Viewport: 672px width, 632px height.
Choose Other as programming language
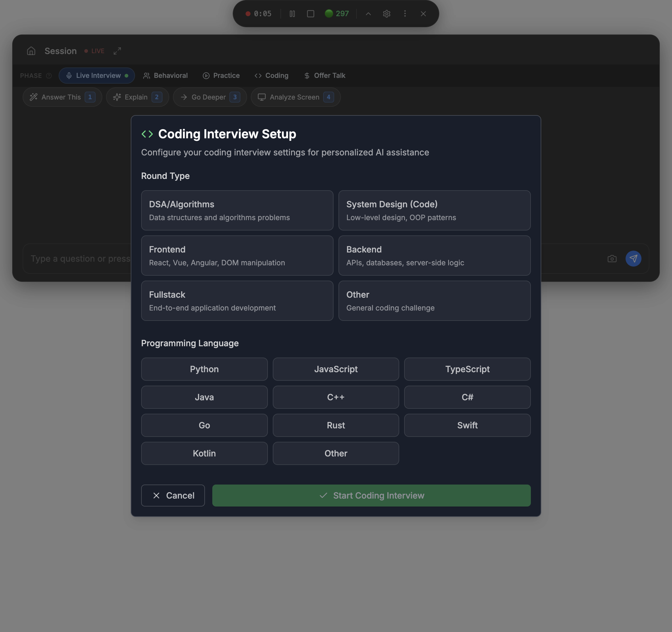click(x=336, y=453)
